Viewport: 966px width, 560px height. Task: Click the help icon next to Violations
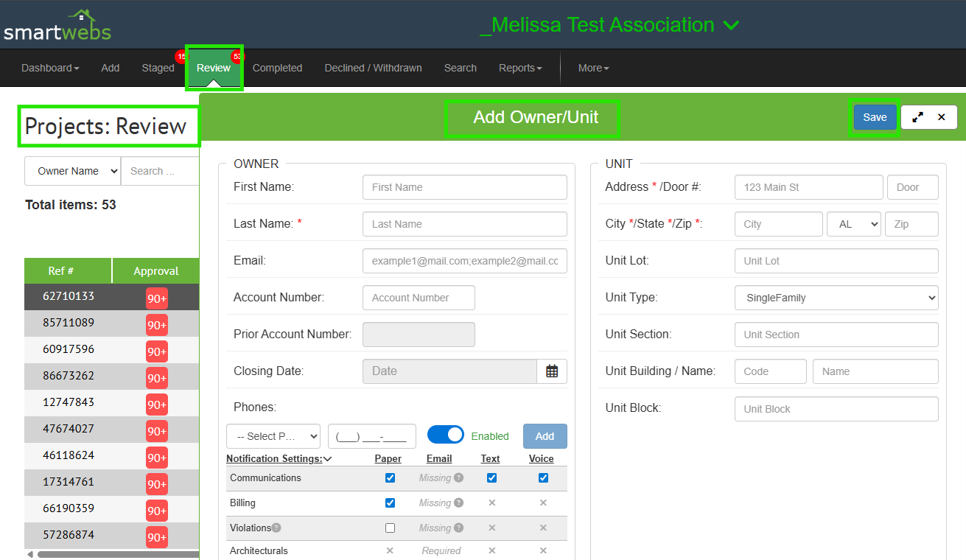click(276, 528)
